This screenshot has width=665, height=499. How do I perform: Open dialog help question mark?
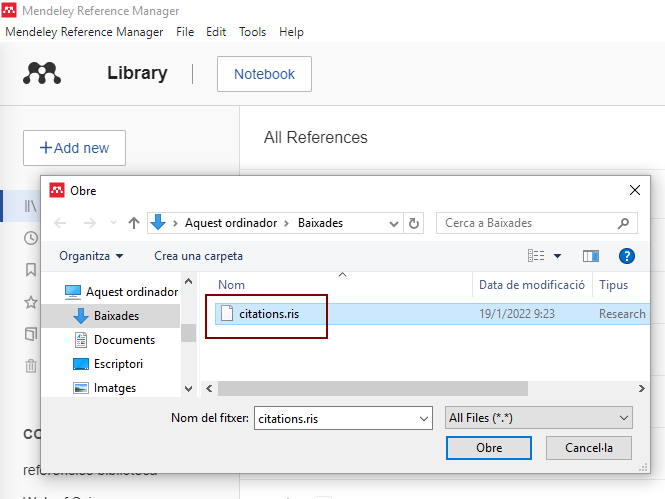click(626, 256)
